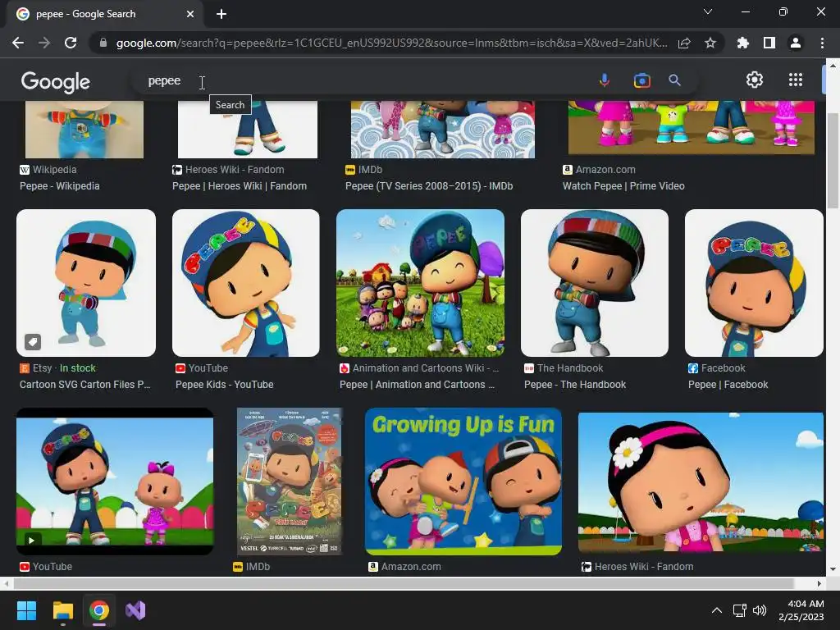Open File Explorer from taskbar

[x=62, y=610]
